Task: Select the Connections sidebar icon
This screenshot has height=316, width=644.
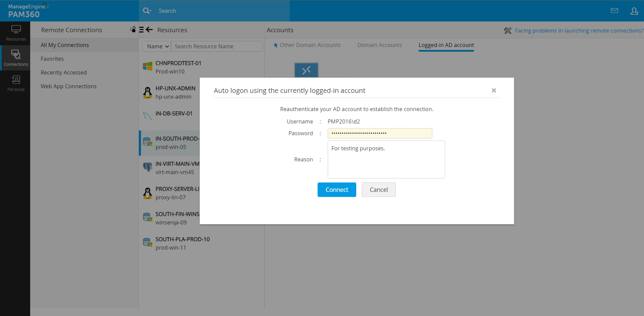Action: click(16, 58)
